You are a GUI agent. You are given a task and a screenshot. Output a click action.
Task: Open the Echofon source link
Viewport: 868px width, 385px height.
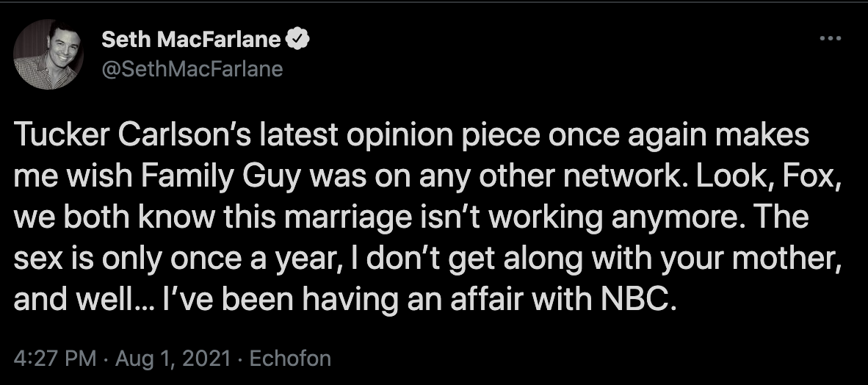click(x=290, y=359)
